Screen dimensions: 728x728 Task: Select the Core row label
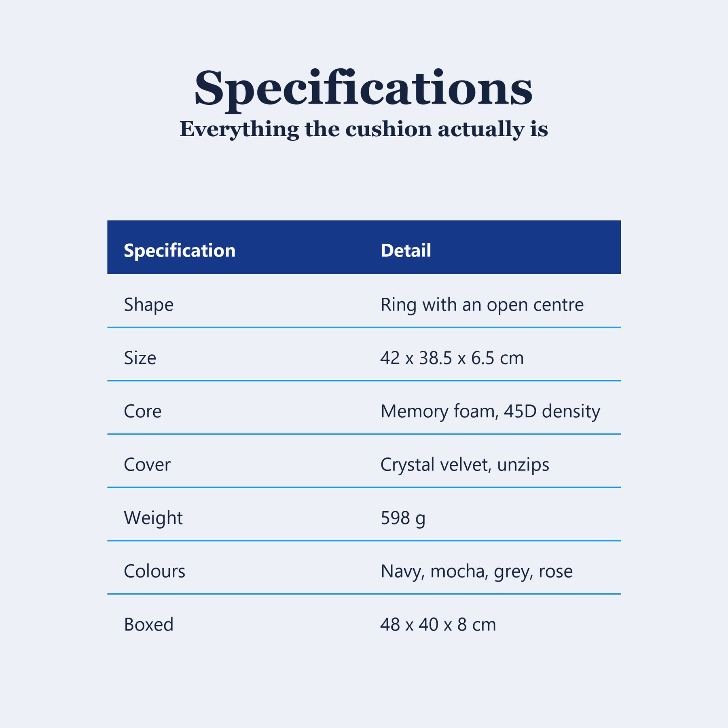click(x=142, y=411)
